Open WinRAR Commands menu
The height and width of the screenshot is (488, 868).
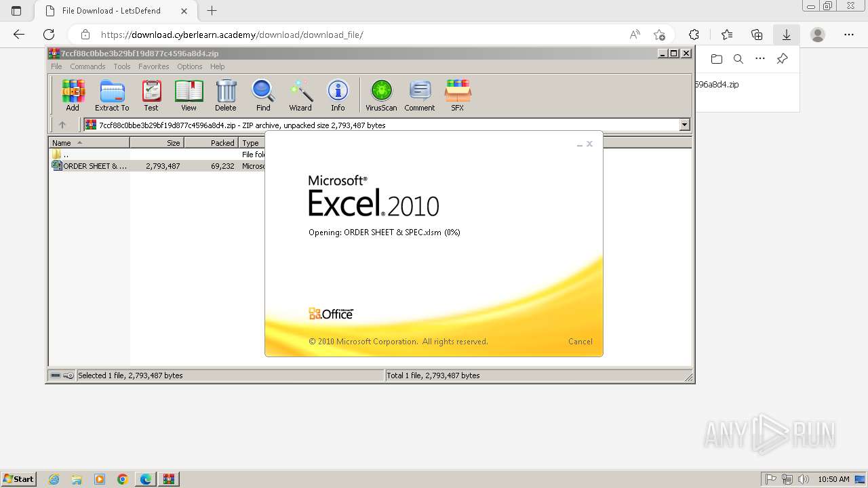pyautogui.click(x=87, y=66)
